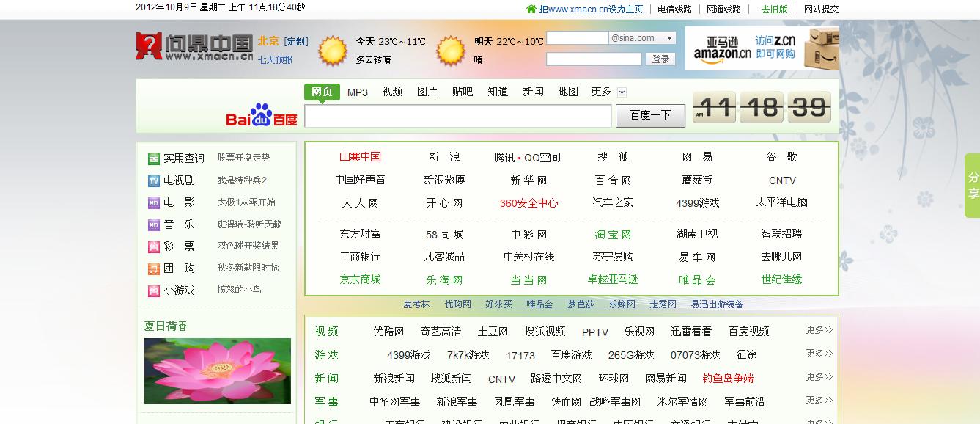Open the 网站提交 link
This screenshot has height=424, width=980.
[x=821, y=10]
